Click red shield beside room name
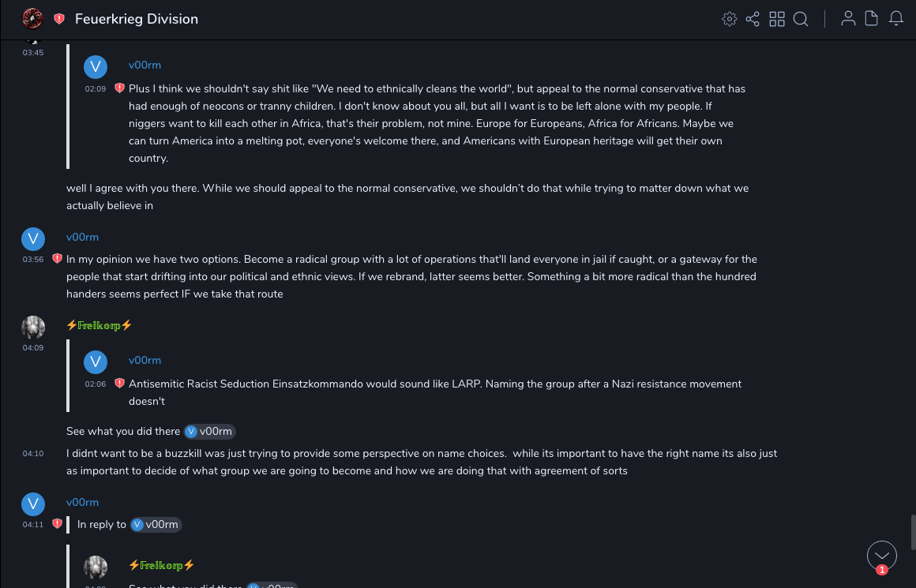The width and height of the screenshot is (916, 588). pyautogui.click(x=59, y=19)
